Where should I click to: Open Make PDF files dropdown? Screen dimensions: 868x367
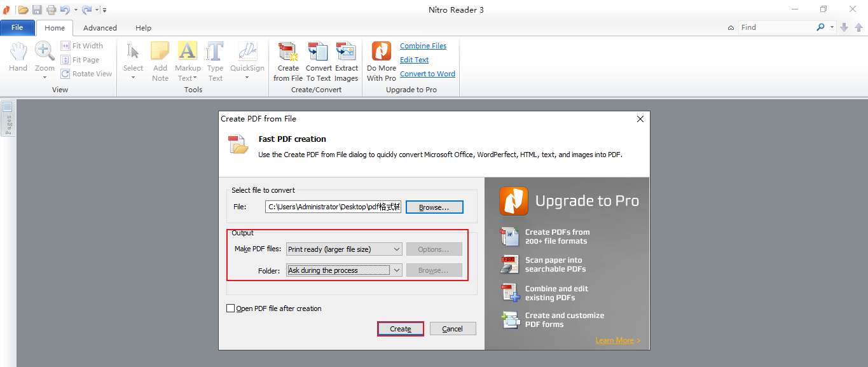[344, 249]
